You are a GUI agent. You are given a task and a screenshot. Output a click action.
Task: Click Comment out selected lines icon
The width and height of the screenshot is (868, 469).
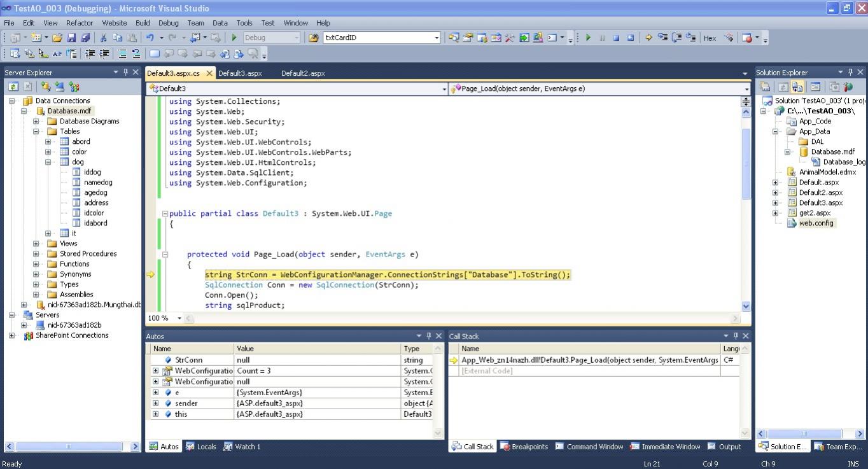click(122, 53)
